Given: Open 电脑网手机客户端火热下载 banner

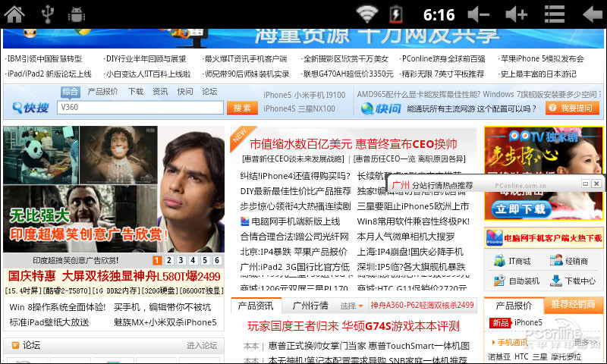Looking at the screenshot, I should 544,237.
